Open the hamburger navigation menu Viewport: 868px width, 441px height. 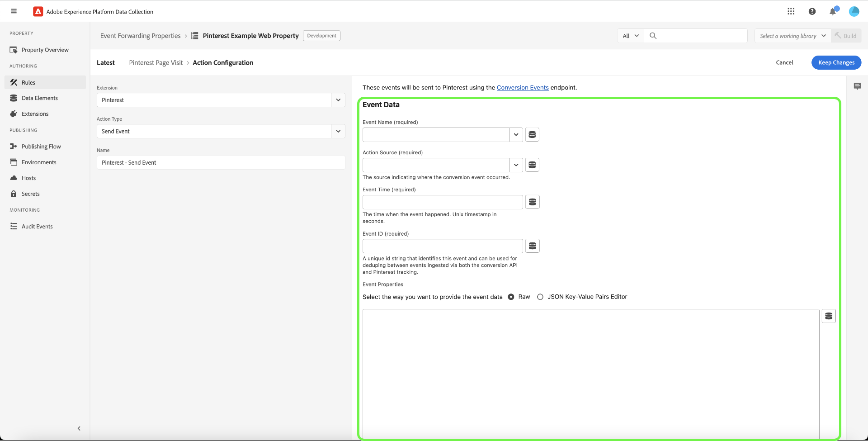click(14, 11)
